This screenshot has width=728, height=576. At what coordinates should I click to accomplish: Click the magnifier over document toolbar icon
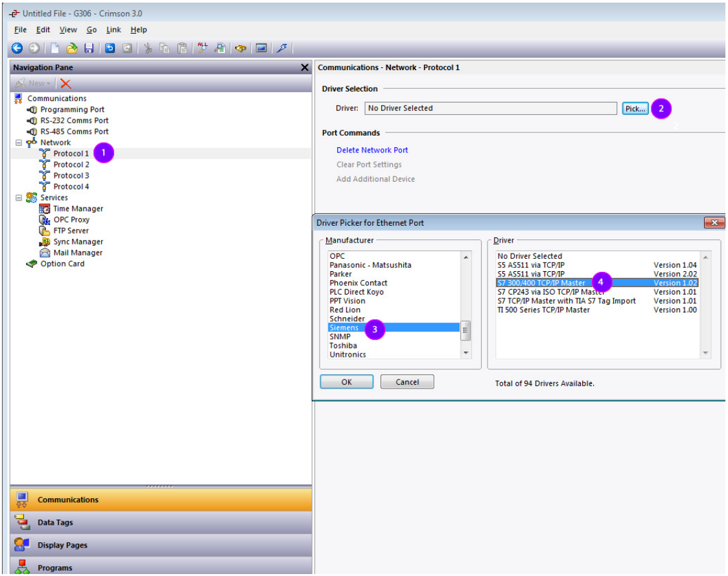click(220, 48)
